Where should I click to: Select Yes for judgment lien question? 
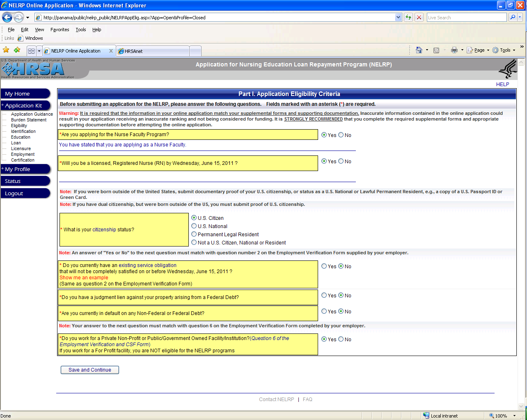[x=324, y=295]
